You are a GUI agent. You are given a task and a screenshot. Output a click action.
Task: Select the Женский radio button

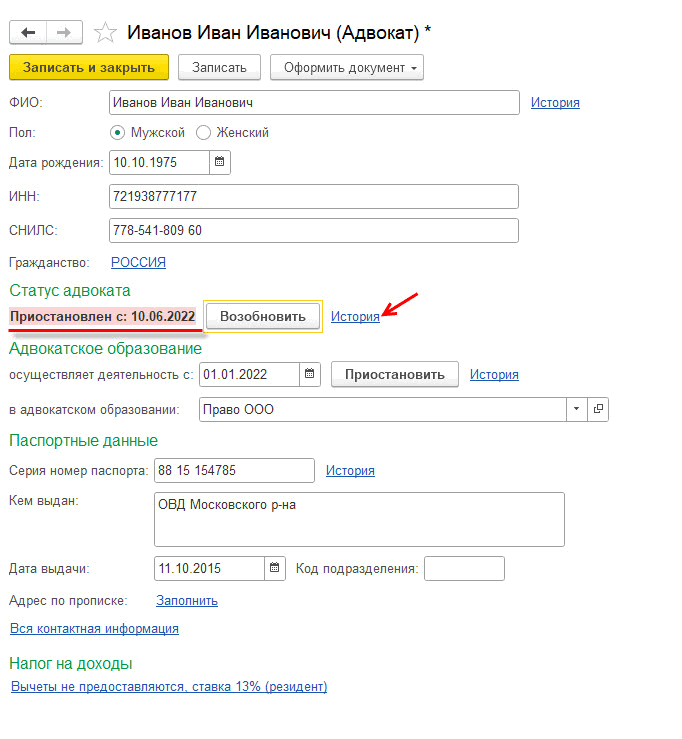click(204, 132)
